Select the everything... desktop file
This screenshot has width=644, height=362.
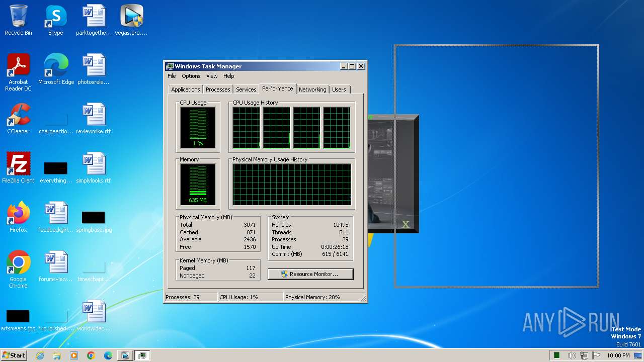(56, 172)
